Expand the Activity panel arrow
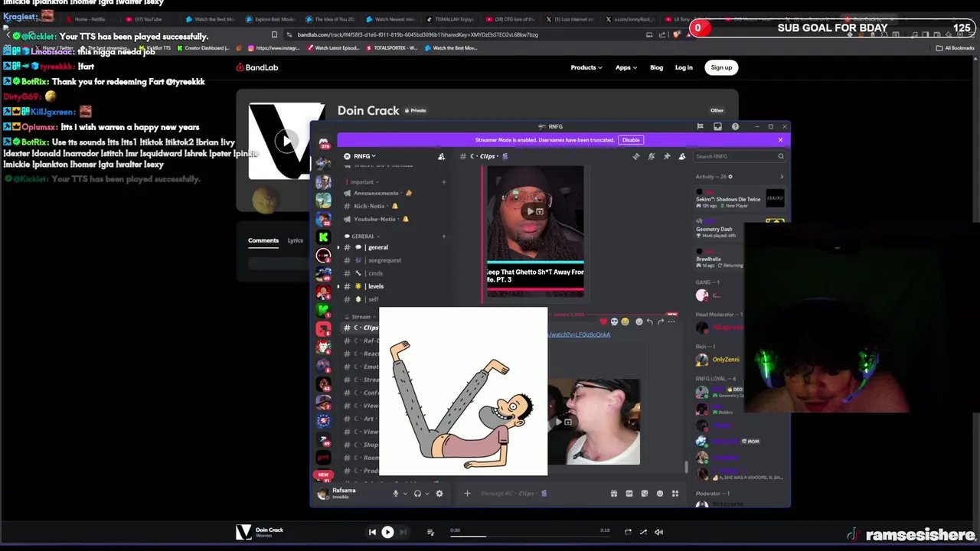 click(x=781, y=177)
